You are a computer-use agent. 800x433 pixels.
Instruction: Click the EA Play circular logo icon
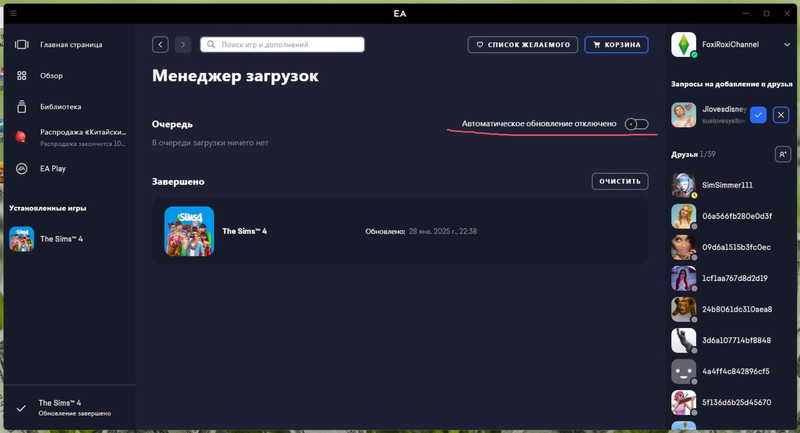[21, 168]
